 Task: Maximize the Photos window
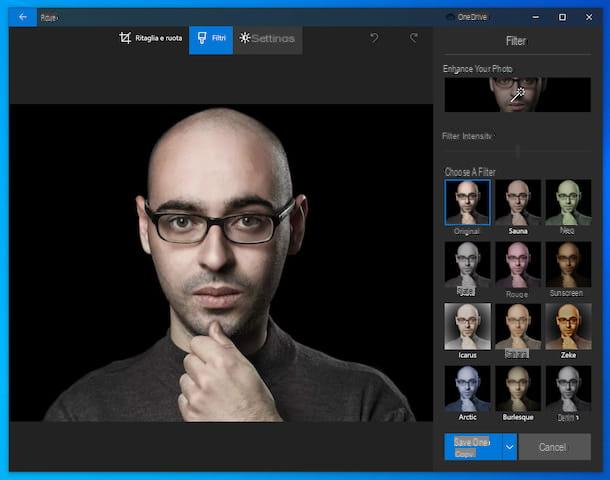pyautogui.click(x=562, y=17)
